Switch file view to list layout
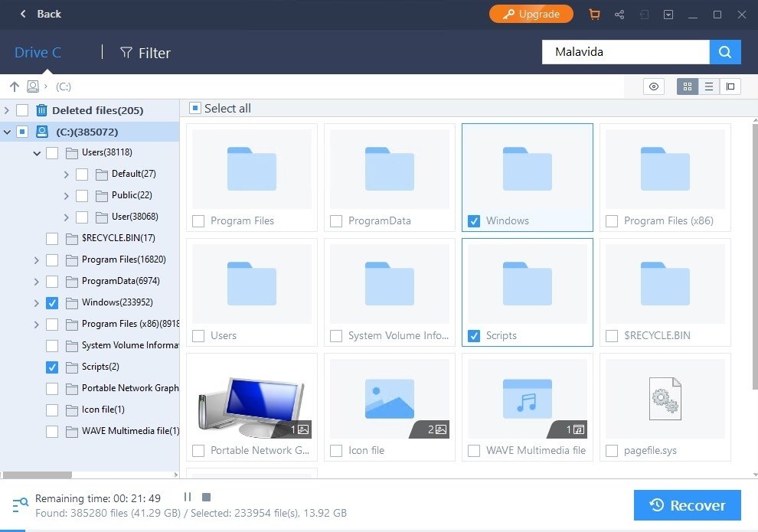758x532 pixels. coord(708,86)
